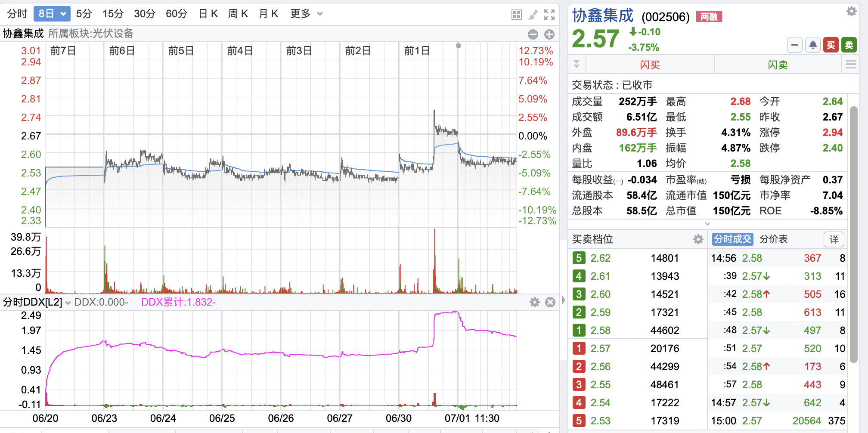Open the 8日 period dropdown

coord(52,14)
